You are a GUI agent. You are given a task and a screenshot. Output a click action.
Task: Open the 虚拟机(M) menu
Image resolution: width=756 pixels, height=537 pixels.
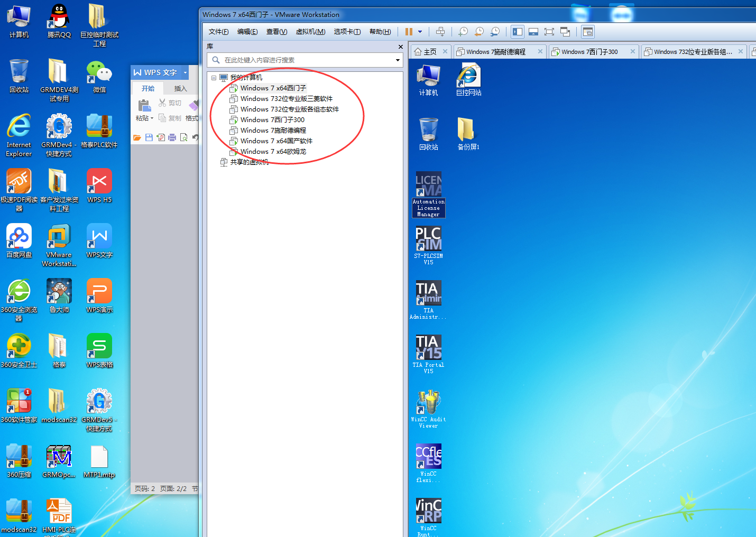(x=310, y=32)
